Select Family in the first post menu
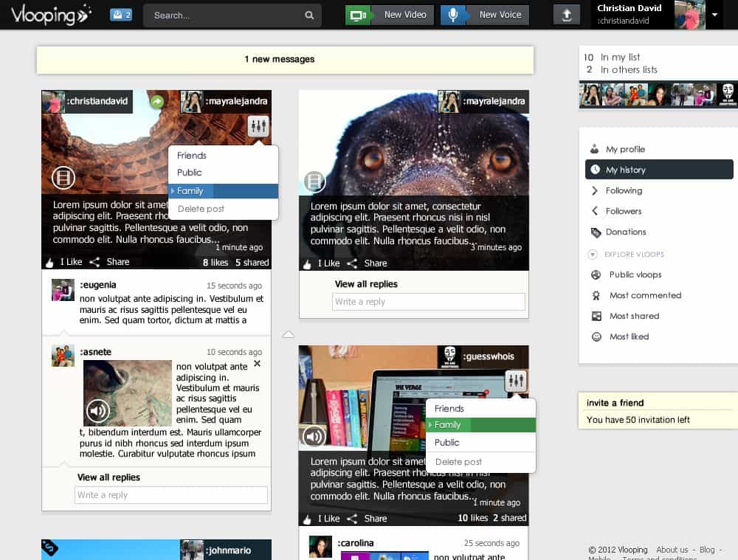 [223, 191]
